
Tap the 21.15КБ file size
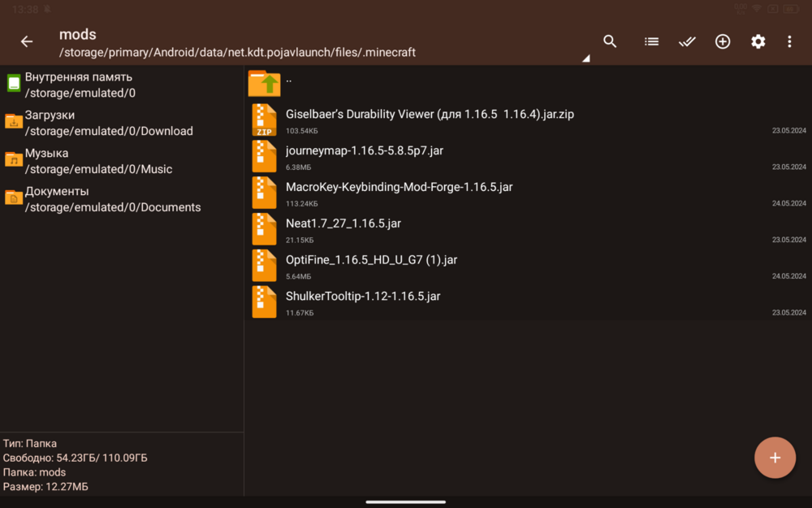300,240
